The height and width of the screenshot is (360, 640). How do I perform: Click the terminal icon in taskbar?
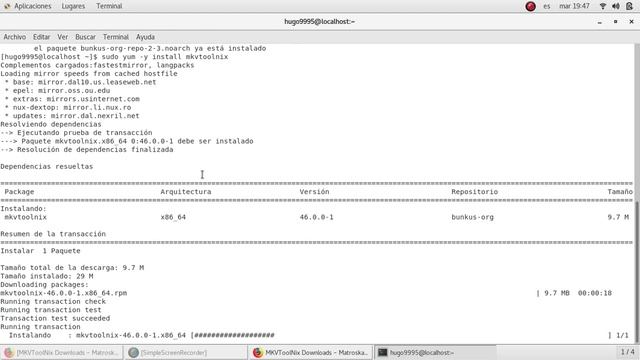382,352
